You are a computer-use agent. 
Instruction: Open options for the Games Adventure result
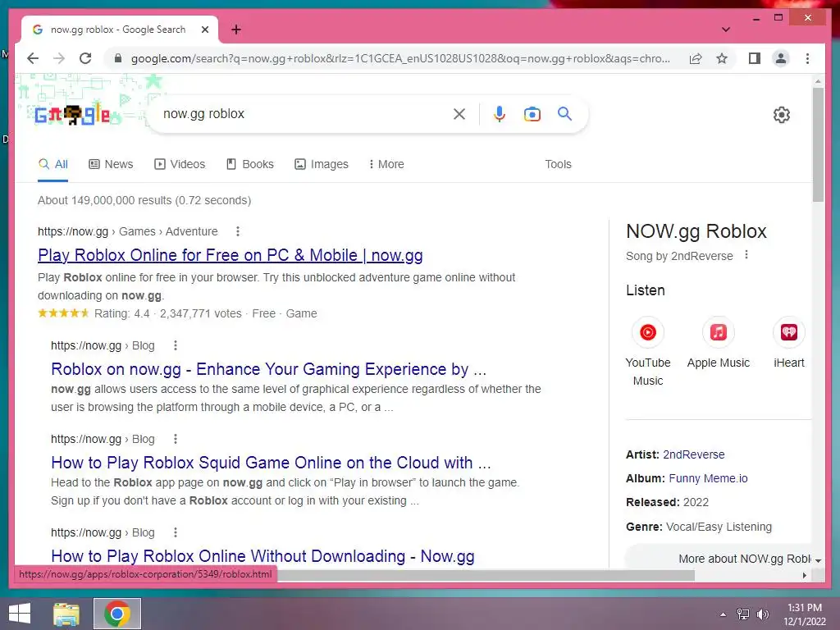(238, 231)
